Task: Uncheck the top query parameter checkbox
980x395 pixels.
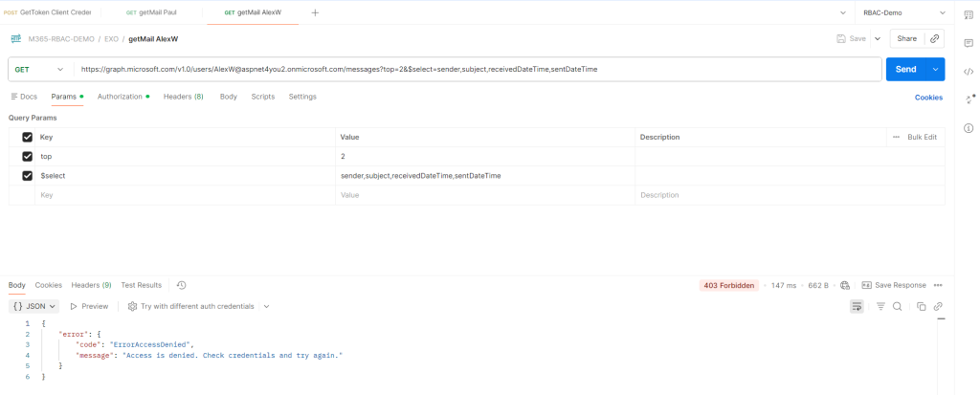Action: tap(27, 156)
